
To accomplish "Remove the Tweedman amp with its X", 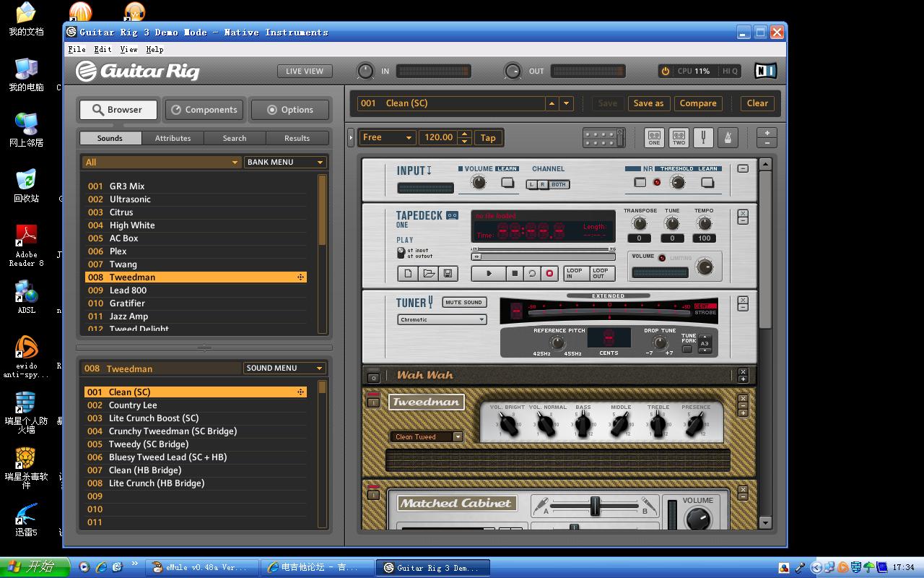I will 743,398.
